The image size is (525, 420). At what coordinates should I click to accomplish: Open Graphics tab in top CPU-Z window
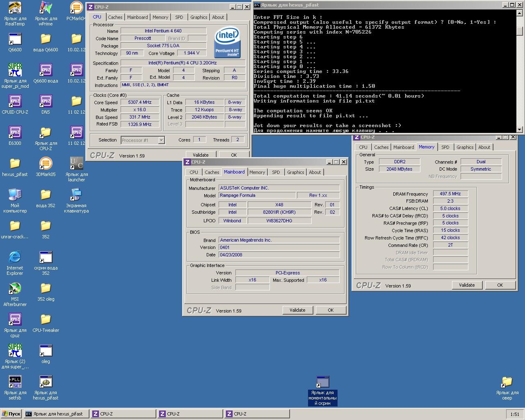pos(199,17)
